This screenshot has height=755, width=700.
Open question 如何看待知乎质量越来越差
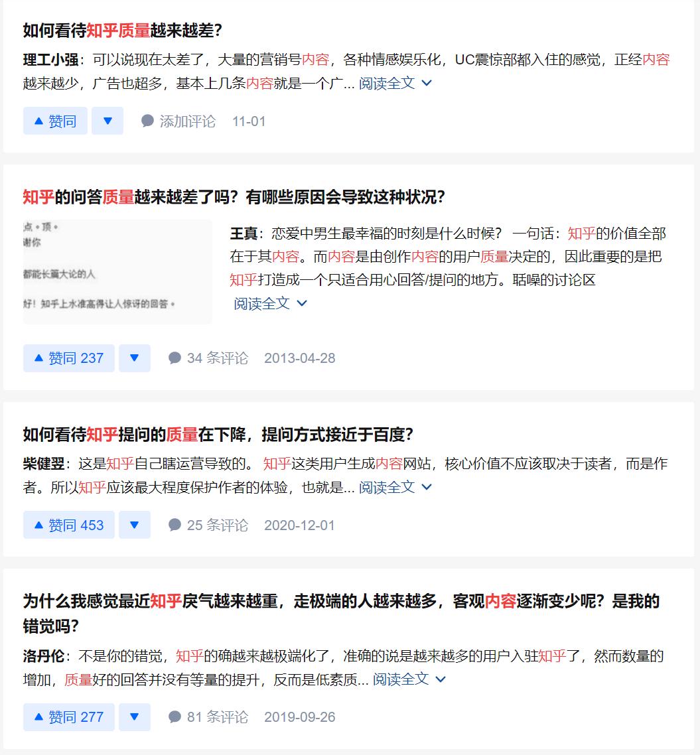point(122,31)
